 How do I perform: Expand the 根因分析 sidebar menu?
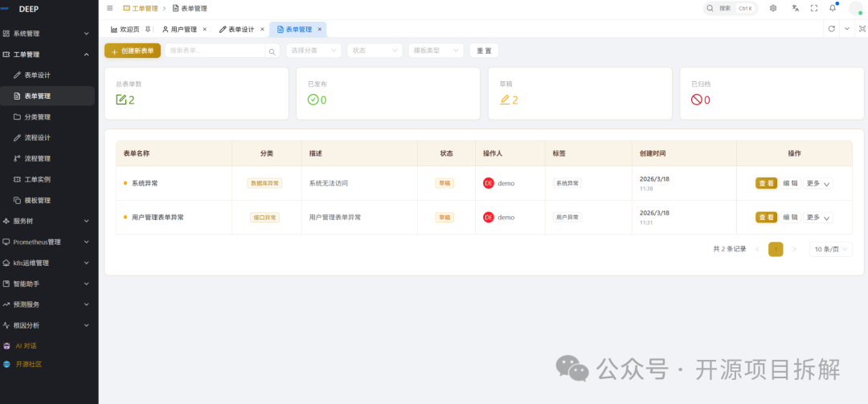(x=47, y=325)
